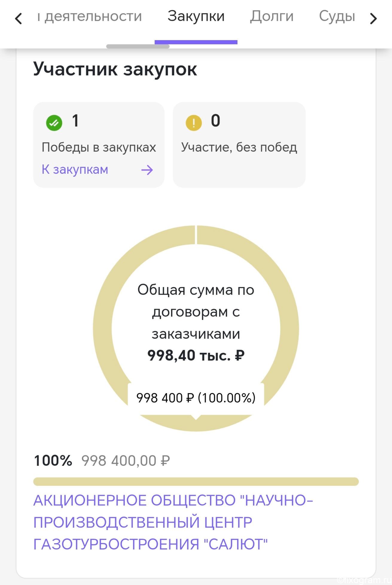This screenshot has height=585, width=392.
Task: Click the beige donut chart ring segment
Action: coord(103,328)
